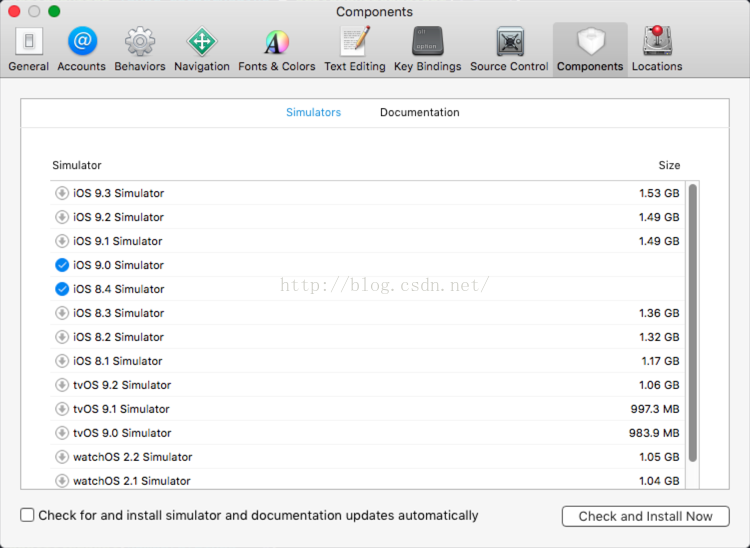Screen dimensions: 750x548
Task: Select the iOS 9.1 Simulator row name
Action: (117, 241)
